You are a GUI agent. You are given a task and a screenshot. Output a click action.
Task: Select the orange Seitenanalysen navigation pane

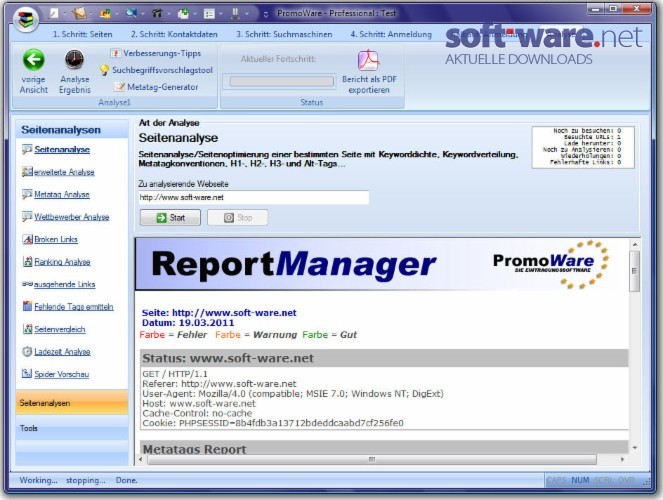coord(72,403)
